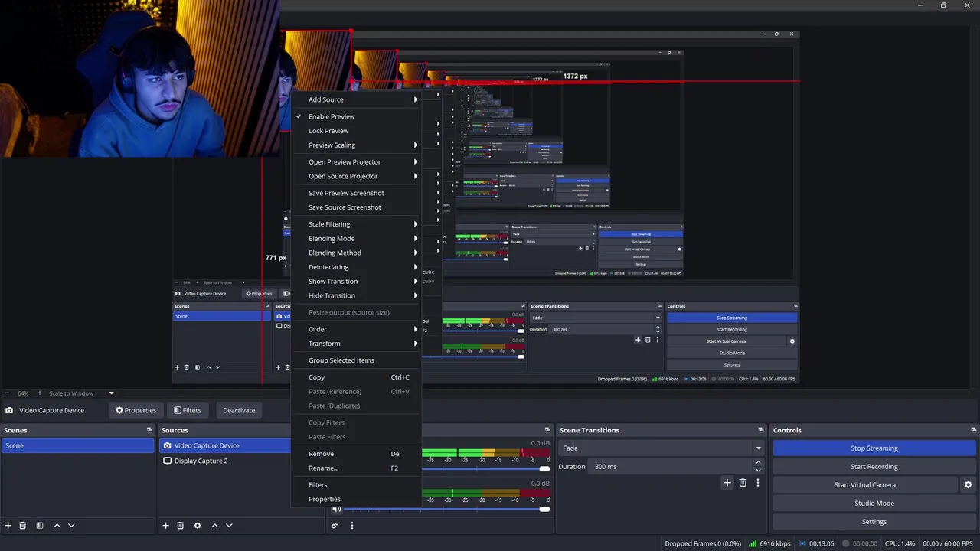Screen dimensions: 980x551
Task: Expand the Preview Scaling submenu
Action: [357, 145]
